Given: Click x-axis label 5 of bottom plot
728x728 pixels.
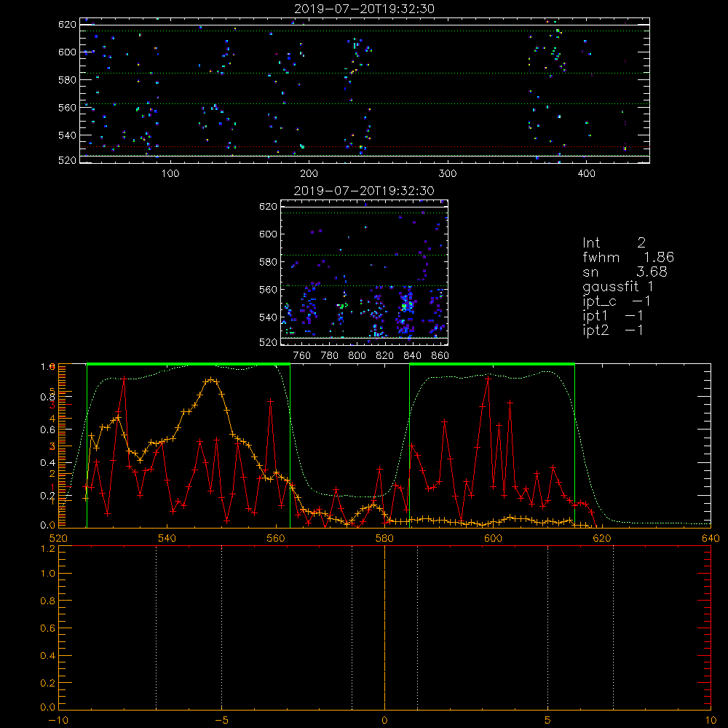Looking at the screenshot, I should (547, 721).
